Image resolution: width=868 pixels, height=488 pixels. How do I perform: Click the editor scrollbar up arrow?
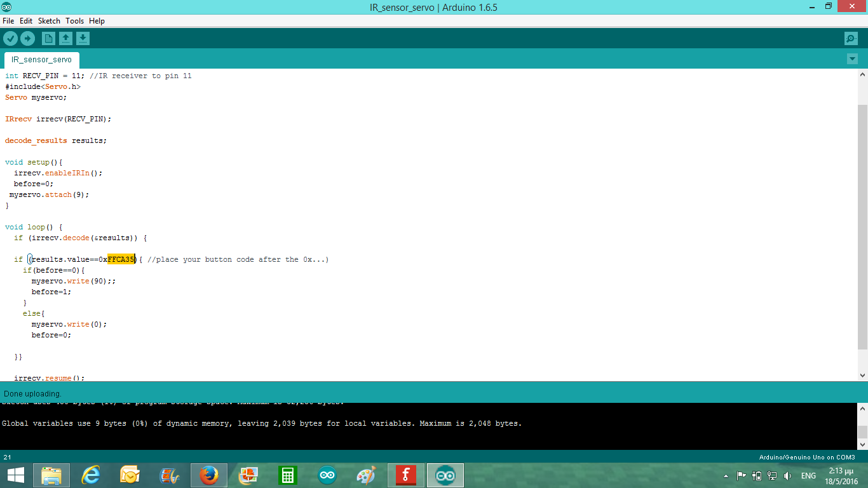point(862,75)
